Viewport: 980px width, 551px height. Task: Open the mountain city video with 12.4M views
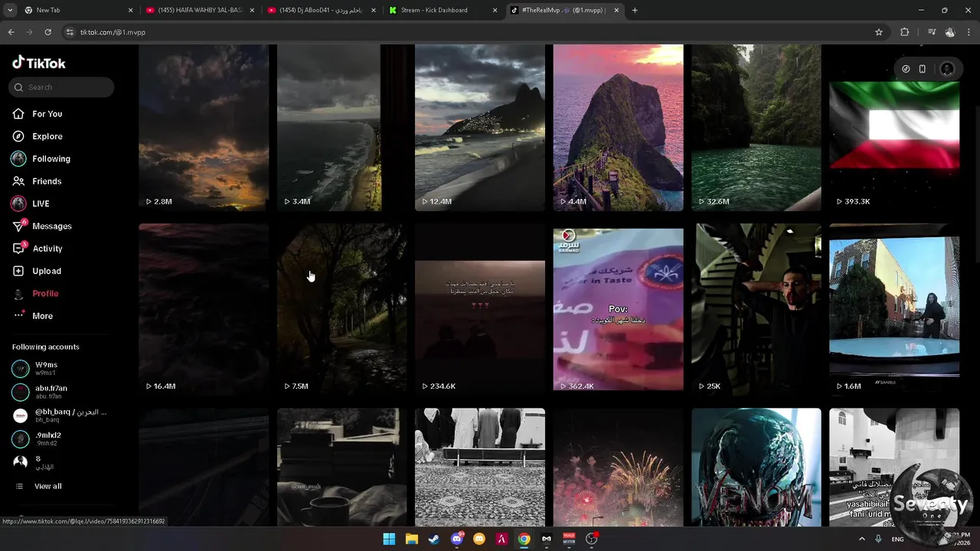tap(480, 127)
